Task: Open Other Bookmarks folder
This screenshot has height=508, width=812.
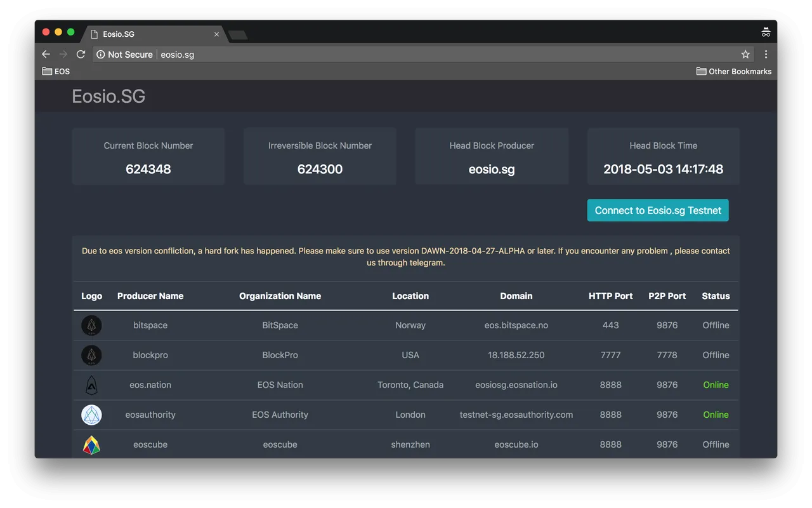Action: pyautogui.click(x=734, y=71)
